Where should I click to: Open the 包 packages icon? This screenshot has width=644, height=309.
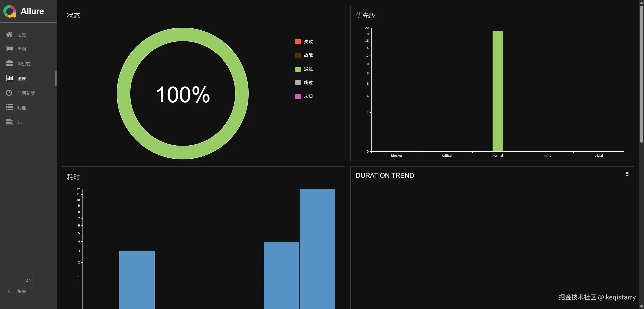(10, 122)
